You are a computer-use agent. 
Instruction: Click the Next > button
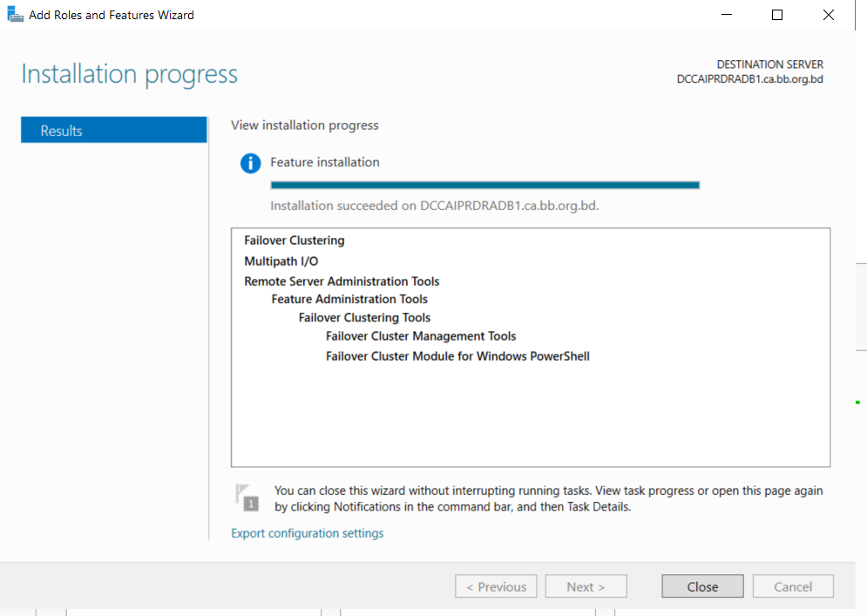click(586, 586)
